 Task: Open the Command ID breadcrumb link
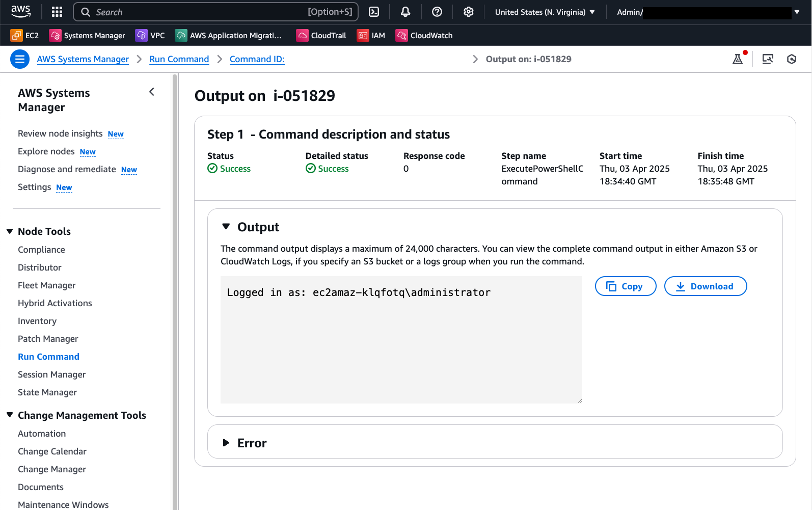pyautogui.click(x=257, y=59)
